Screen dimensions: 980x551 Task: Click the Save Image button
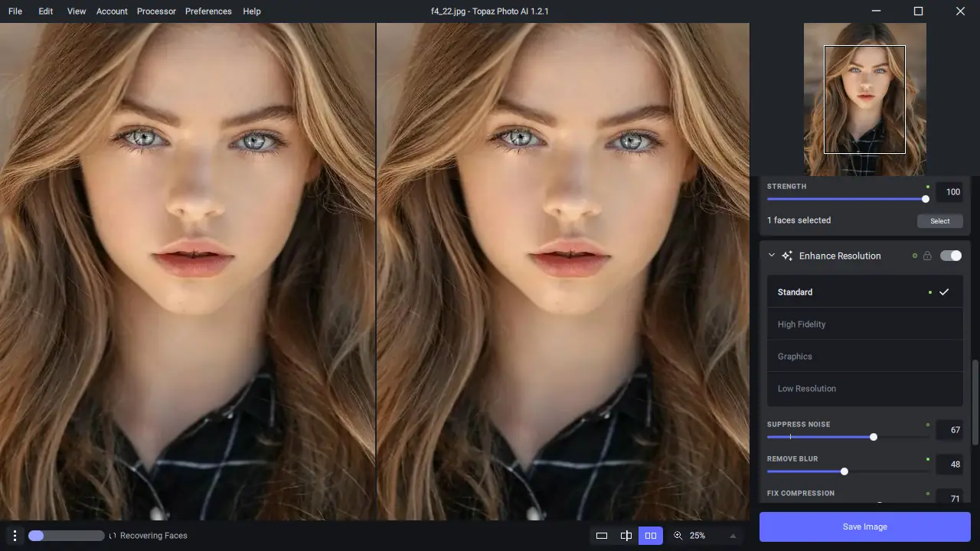pyautogui.click(x=865, y=527)
